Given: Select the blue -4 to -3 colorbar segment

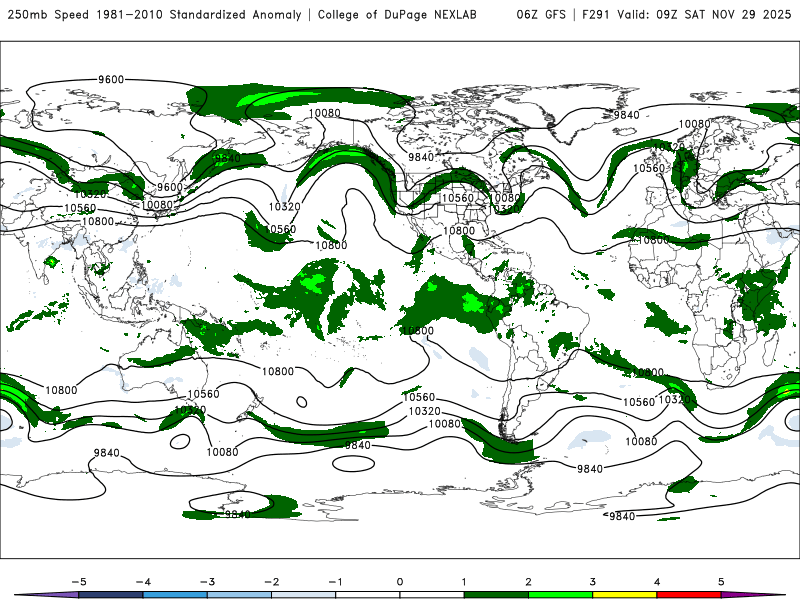Looking at the screenshot, I should [175, 595].
